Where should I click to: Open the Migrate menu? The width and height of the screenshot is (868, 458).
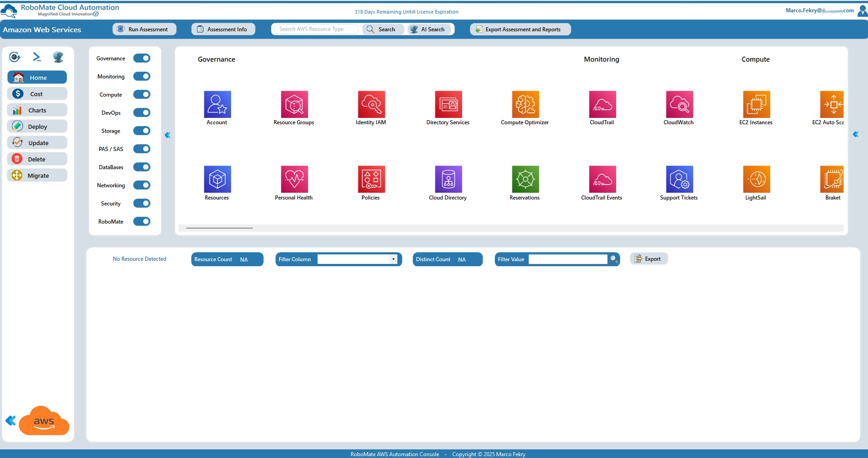[x=37, y=175]
